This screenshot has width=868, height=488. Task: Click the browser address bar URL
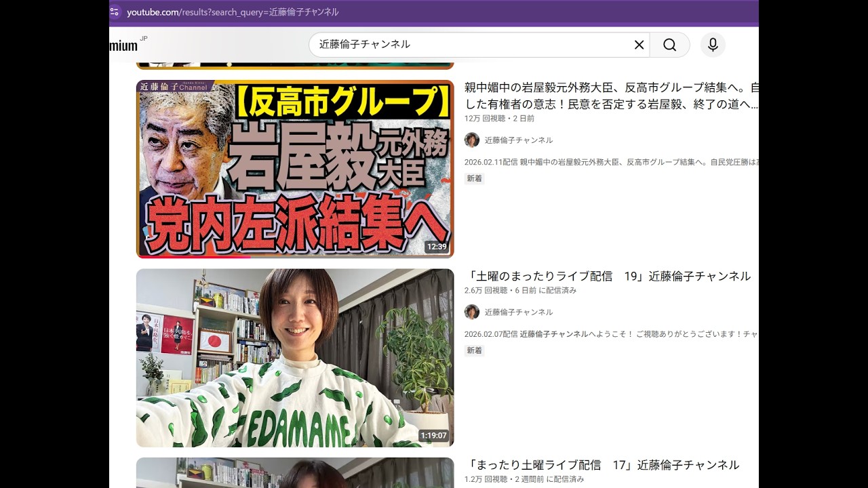tap(233, 12)
